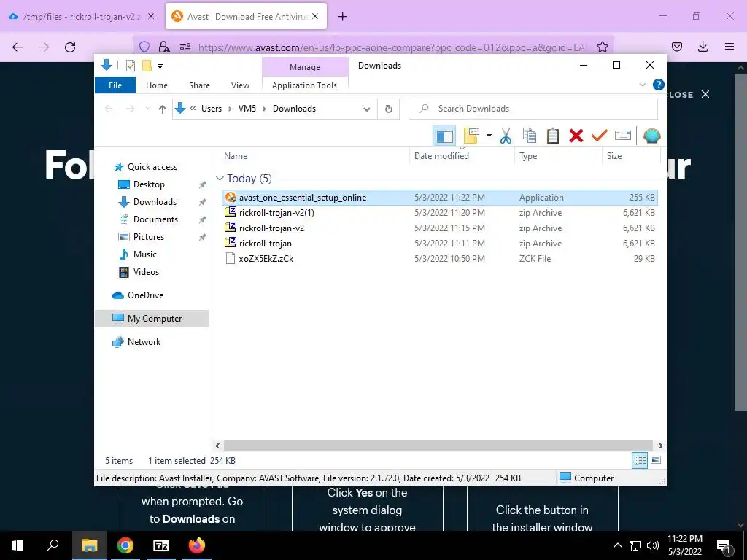The image size is (747, 560).
Task: Open the address bar history dropdown
Action: (366, 109)
